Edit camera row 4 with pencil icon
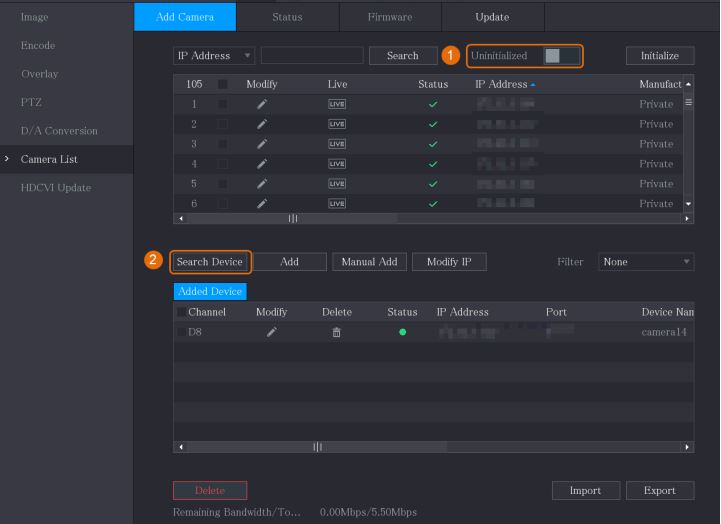721x524 pixels. pos(262,164)
